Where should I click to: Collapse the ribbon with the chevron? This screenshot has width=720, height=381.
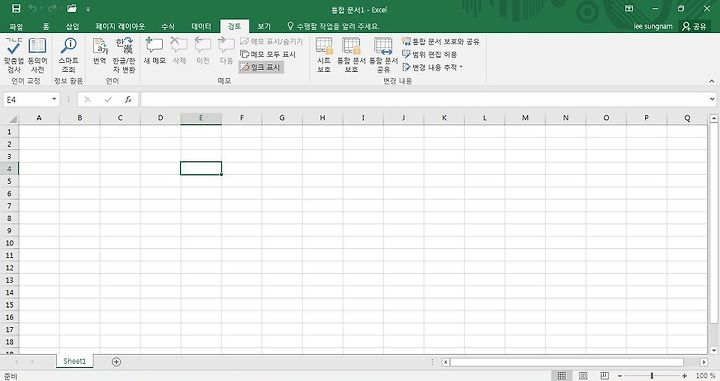pyautogui.click(x=712, y=81)
